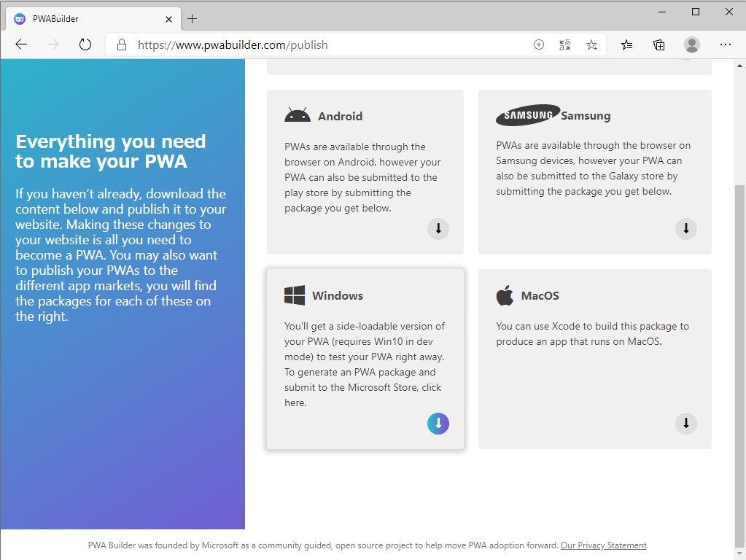
Task: Download the Samsung Galaxy store package
Action: click(685, 228)
